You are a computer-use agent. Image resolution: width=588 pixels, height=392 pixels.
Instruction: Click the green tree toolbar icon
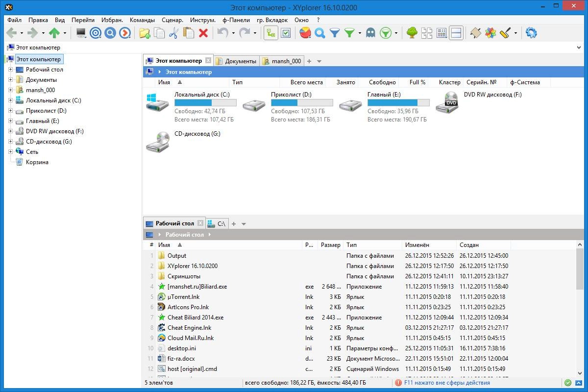click(x=412, y=33)
